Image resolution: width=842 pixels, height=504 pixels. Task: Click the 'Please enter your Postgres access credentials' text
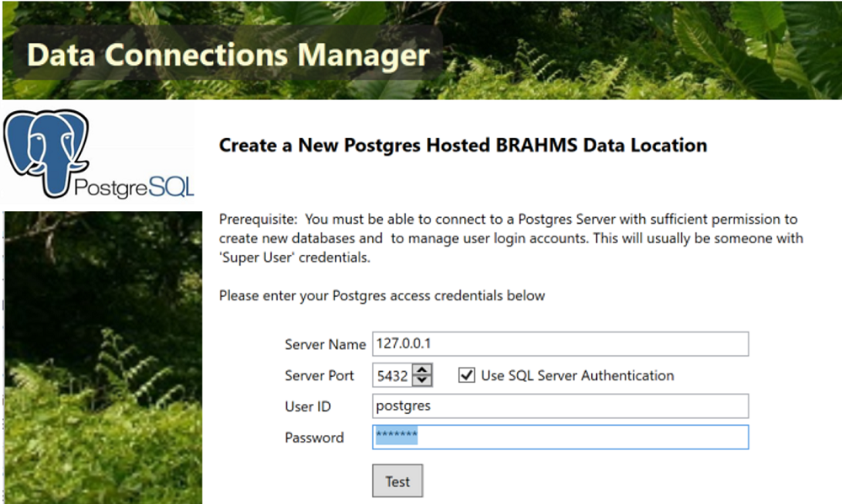[381, 295]
